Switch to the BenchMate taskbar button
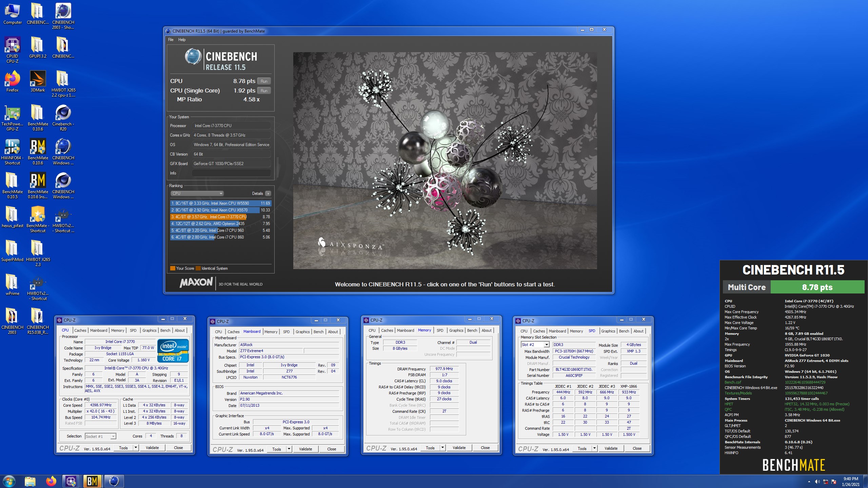This screenshot has height=488, width=868. coord(92,481)
